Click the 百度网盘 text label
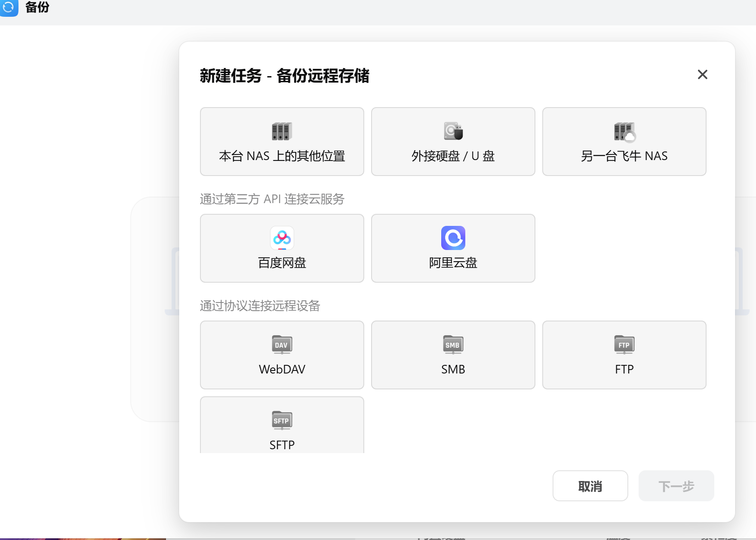Viewport: 756px width, 540px height. point(282,263)
